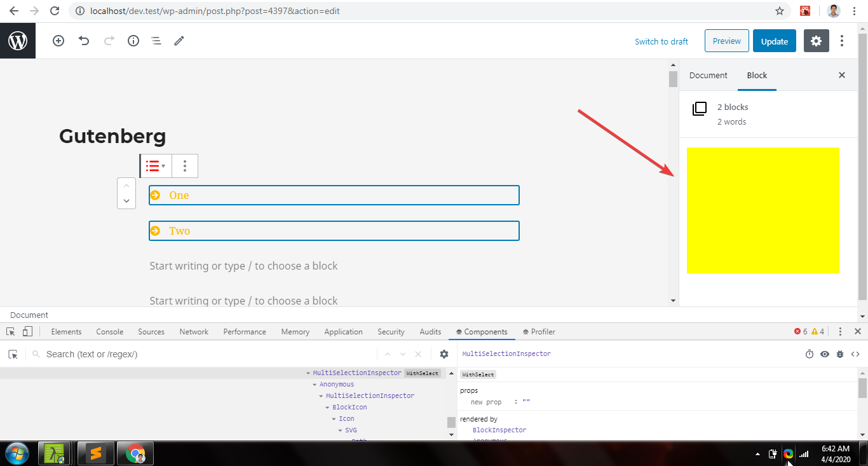Click Switch to draft link

(x=661, y=41)
